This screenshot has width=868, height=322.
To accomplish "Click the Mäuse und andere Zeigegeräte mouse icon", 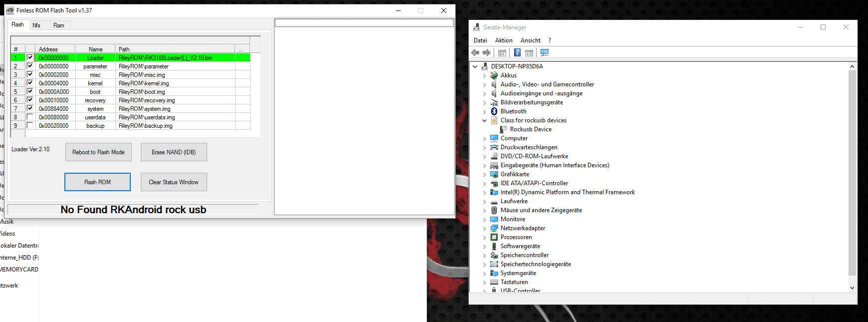I will click(x=494, y=210).
